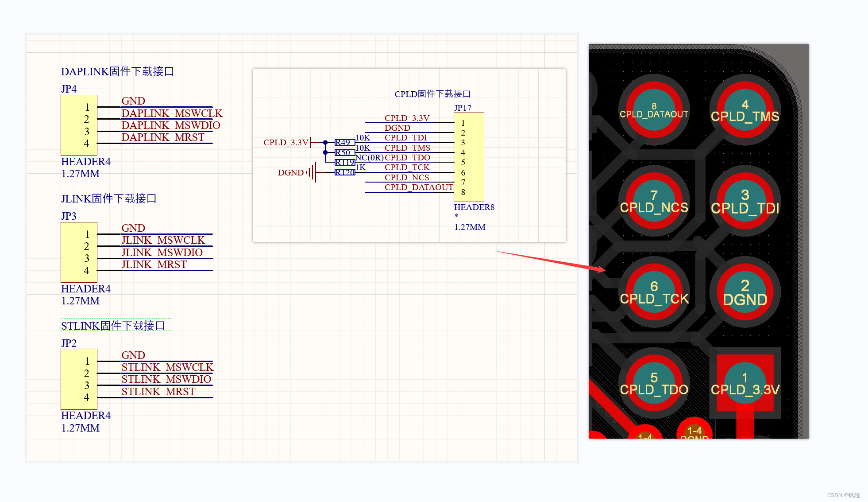Click the HEADER4 text under JP3

[86, 289]
